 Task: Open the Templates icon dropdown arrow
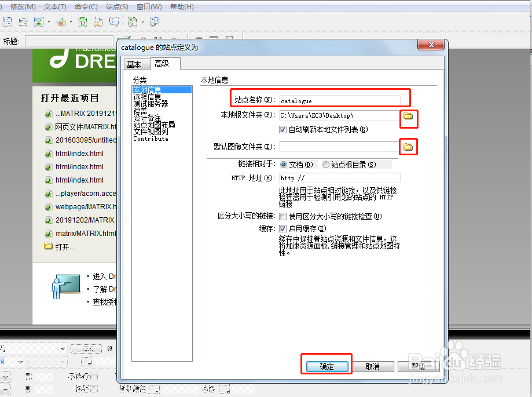142,22
